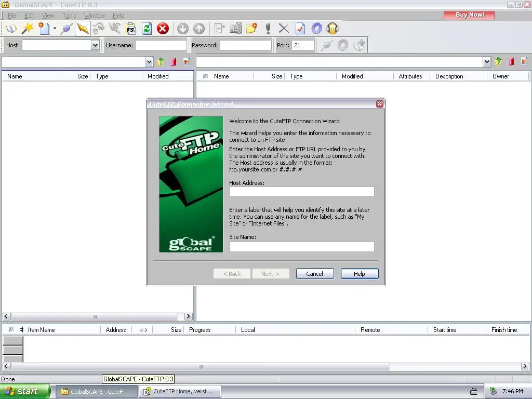The height and width of the screenshot is (399, 532).
Task: Click the Username field
Action: point(161,45)
